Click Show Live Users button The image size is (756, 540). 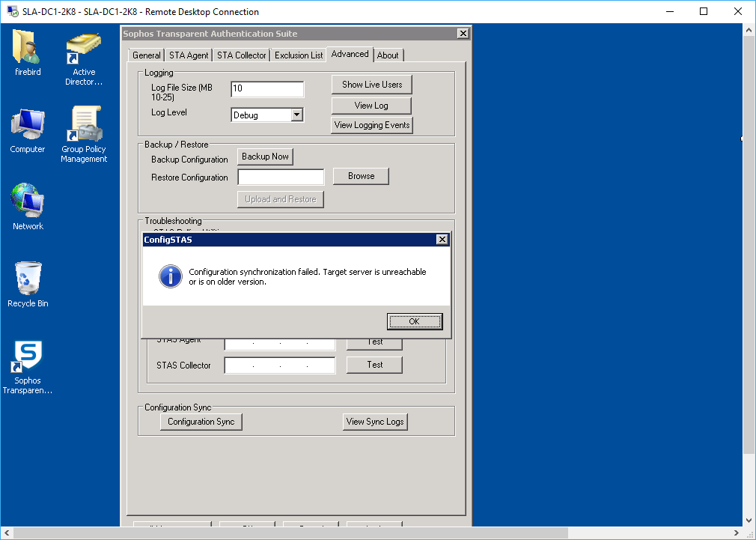click(x=372, y=85)
